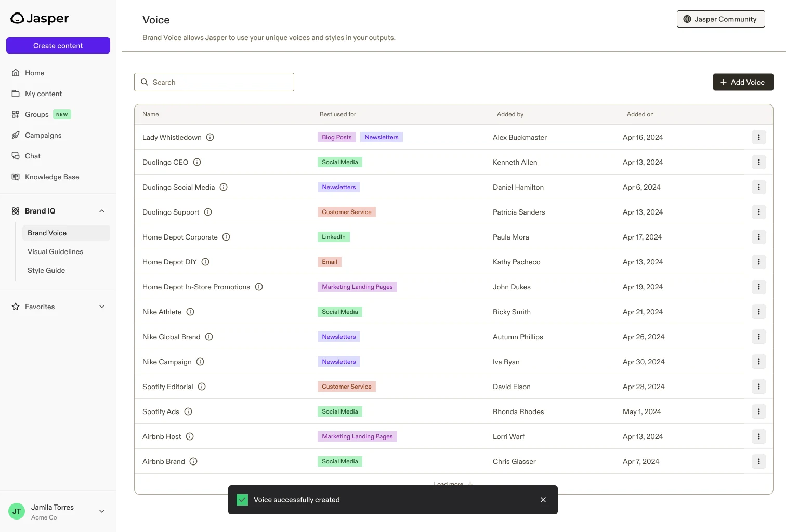Show info for Nike Athlete voice
786x532 pixels.
click(x=190, y=312)
